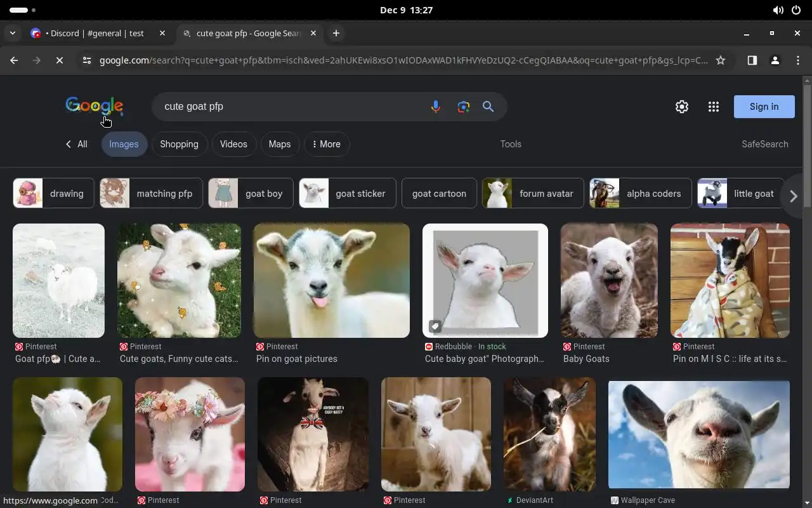Filter by the matching pfp chip
Image resolution: width=812 pixels, height=508 pixels.
[x=151, y=194]
